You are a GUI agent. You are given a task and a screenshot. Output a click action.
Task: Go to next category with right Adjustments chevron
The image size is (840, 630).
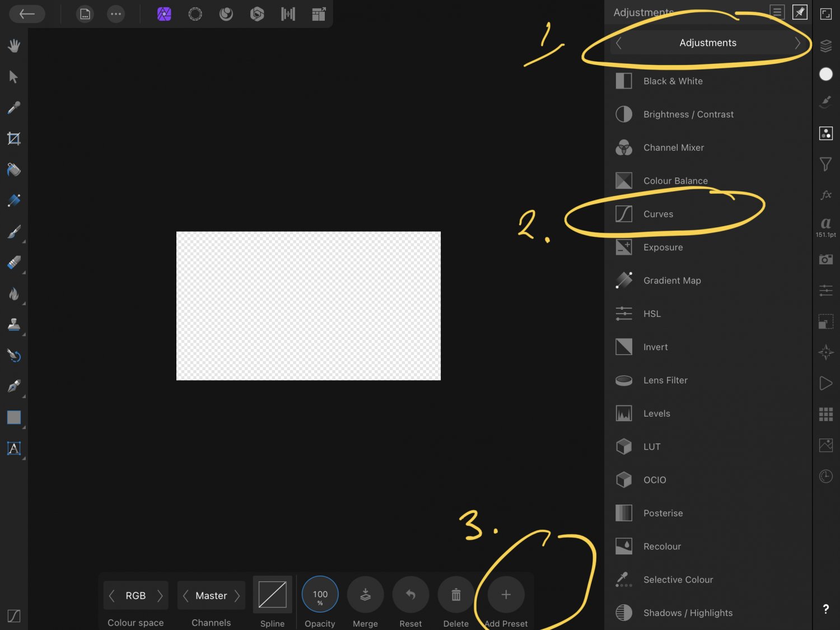coord(797,43)
